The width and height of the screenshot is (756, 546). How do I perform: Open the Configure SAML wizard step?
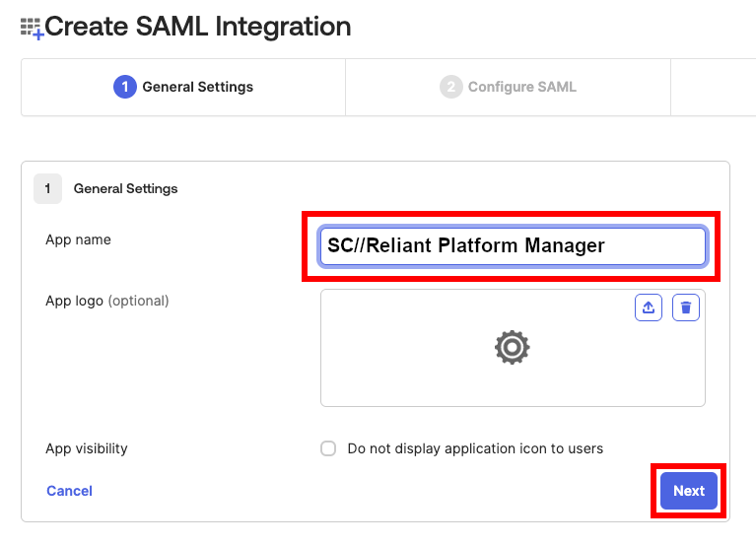[509, 87]
